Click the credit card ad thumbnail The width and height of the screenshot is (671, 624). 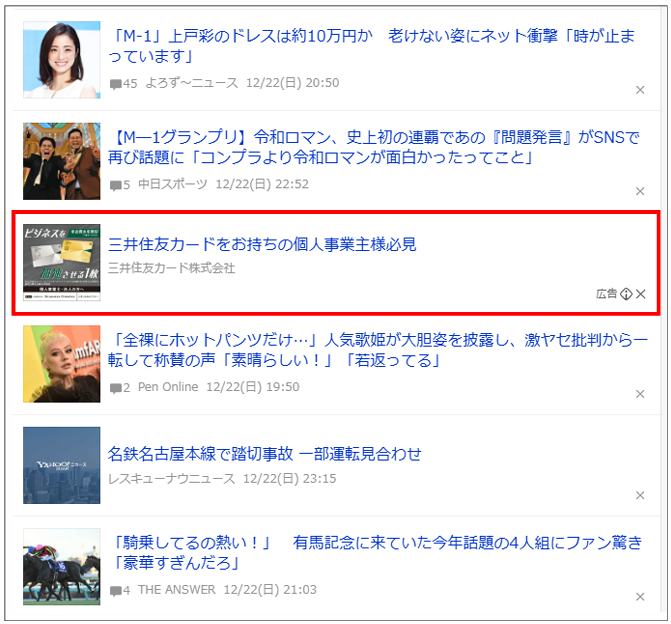point(62,262)
